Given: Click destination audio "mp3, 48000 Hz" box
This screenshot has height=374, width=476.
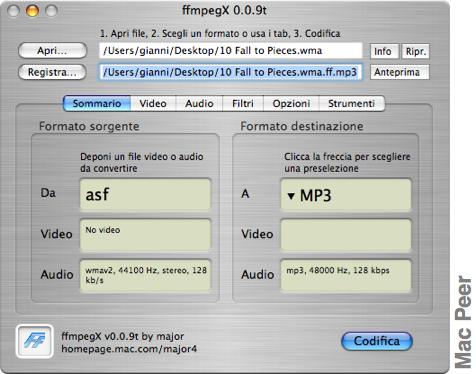Looking at the screenshot, I should point(346,275).
